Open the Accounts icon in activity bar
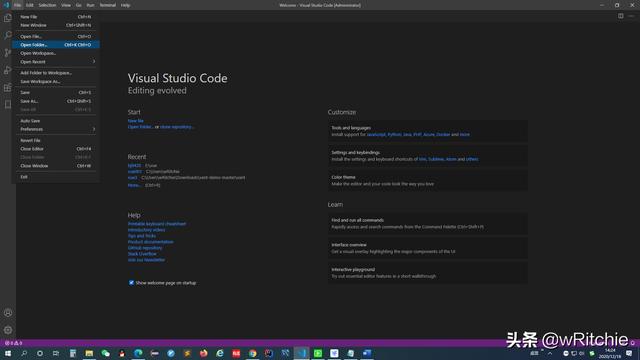Screen dimensions: 640x360 pos(8,313)
